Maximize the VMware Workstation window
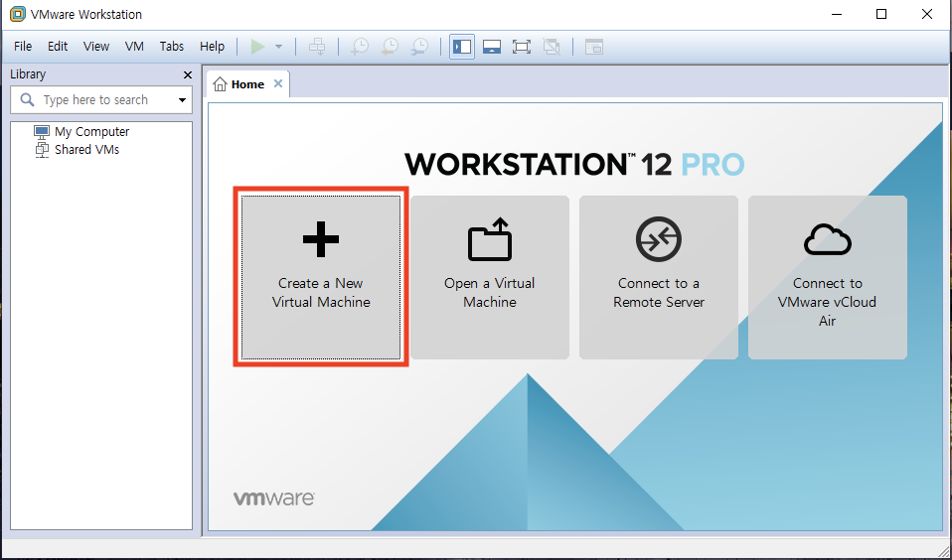The image size is (952, 560). pos(881,14)
